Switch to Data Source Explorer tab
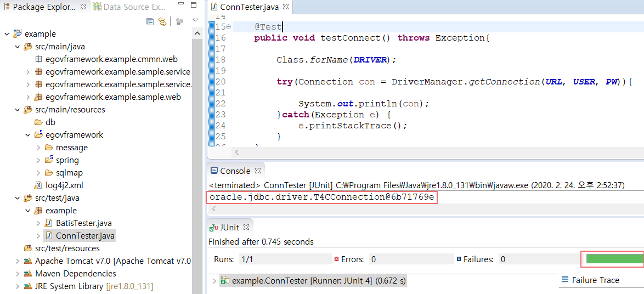644x294 pixels. pos(129,7)
